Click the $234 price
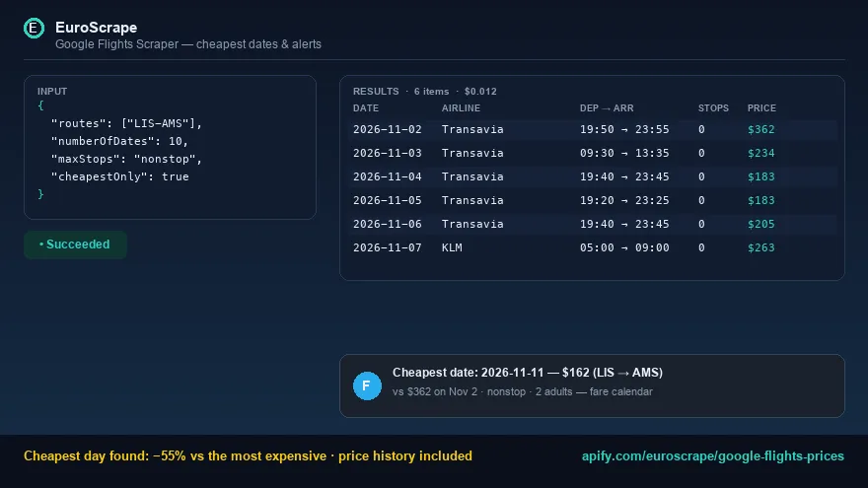Screen dimensions: 868x488 (761, 153)
